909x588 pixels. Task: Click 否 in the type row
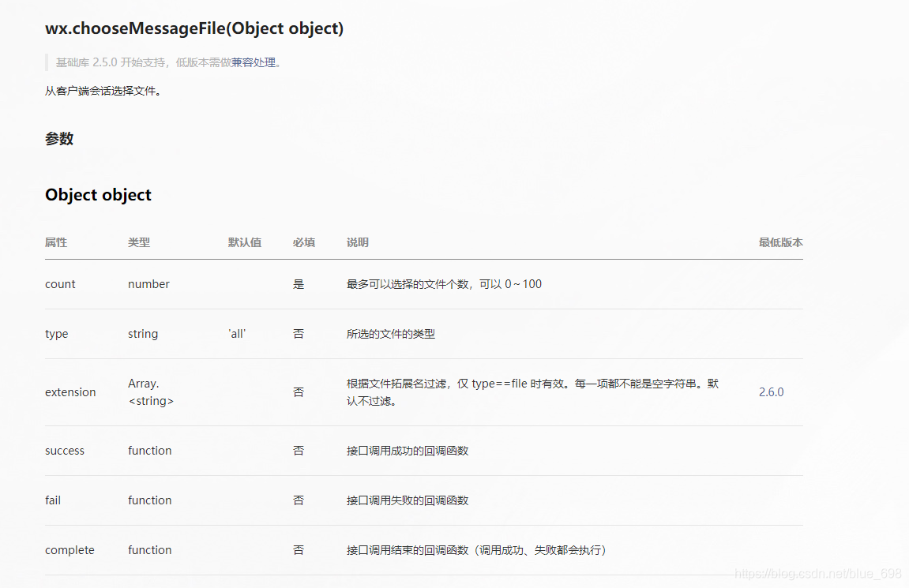(x=299, y=335)
